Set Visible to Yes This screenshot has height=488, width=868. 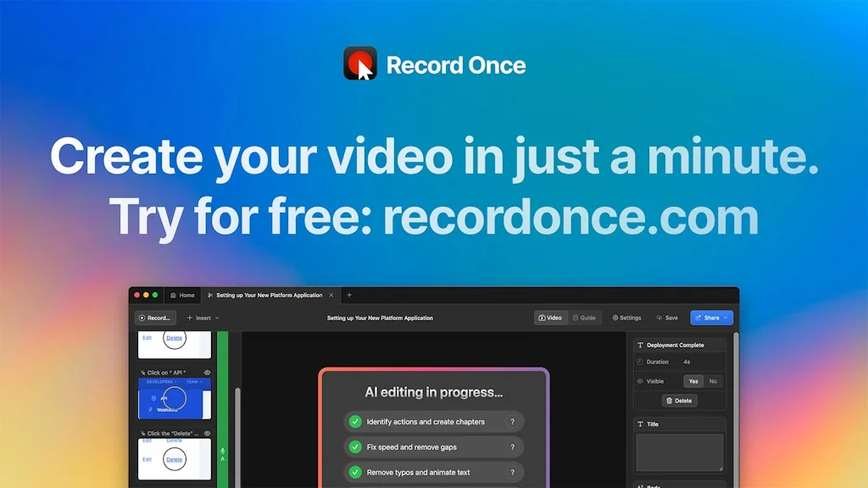click(693, 381)
